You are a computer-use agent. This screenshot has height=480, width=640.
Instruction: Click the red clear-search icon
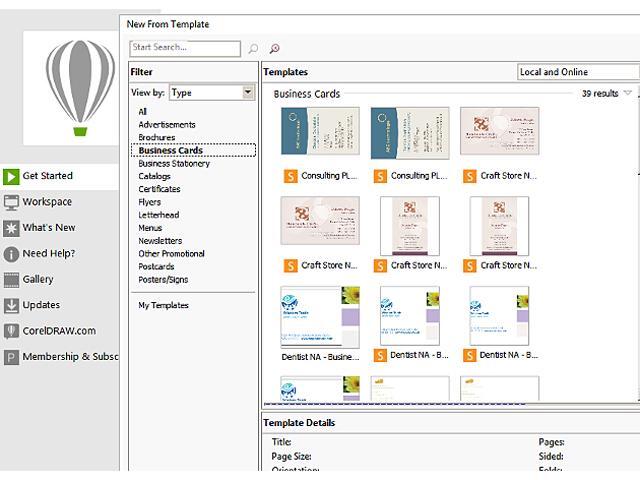click(x=274, y=48)
